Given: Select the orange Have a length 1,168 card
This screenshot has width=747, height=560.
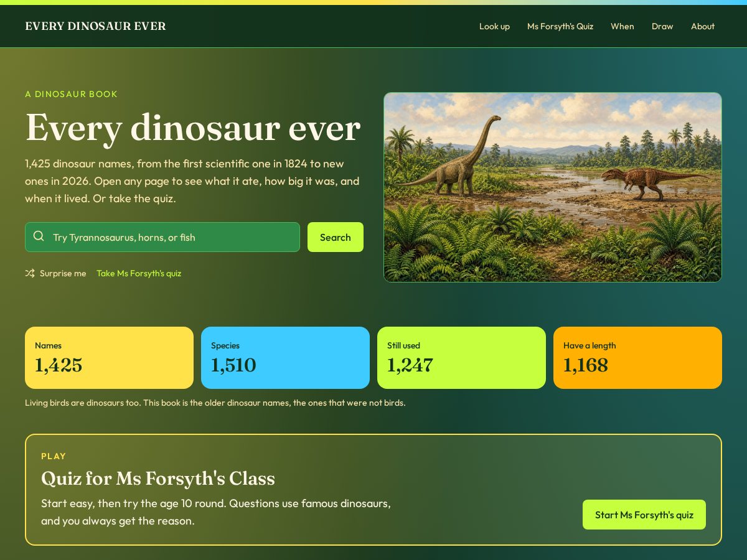Looking at the screenshot, I should (637, 358).
